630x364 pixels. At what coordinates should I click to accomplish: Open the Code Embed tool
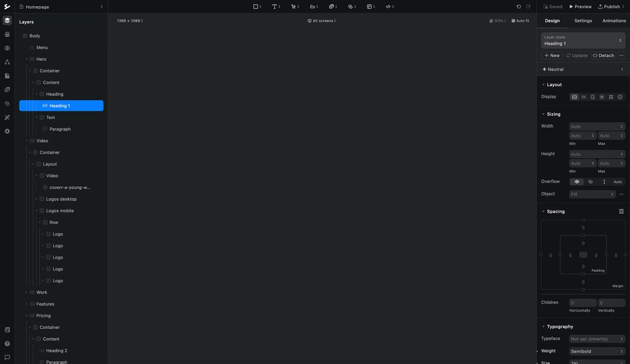(389, 6)
